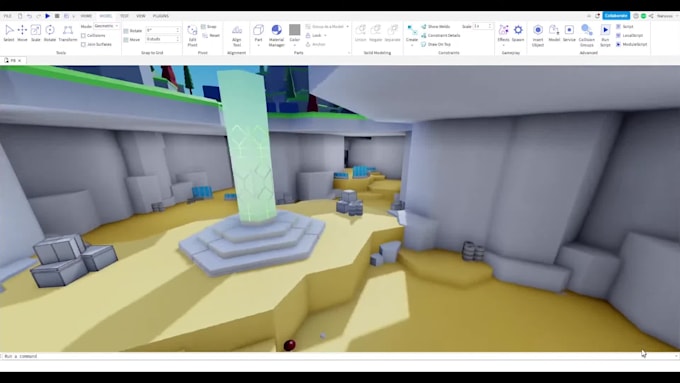Insert a new Script
The height and width of the screenshot is (383, 680).
point(625,26)
